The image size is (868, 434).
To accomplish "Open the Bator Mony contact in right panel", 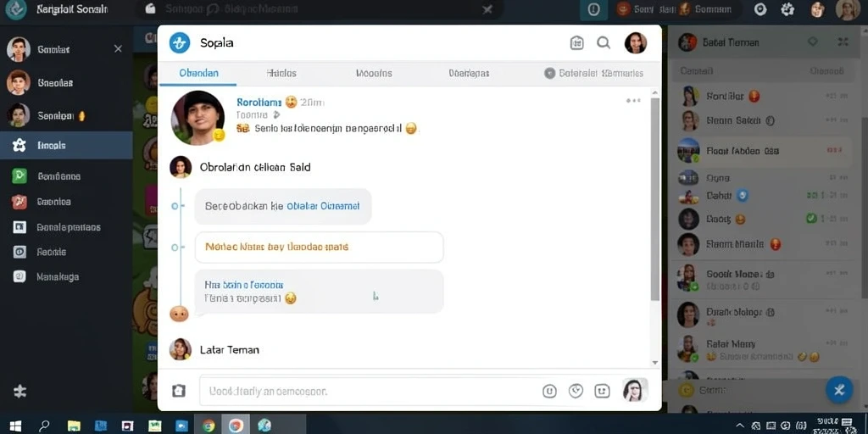I will (x=761, y=350).
